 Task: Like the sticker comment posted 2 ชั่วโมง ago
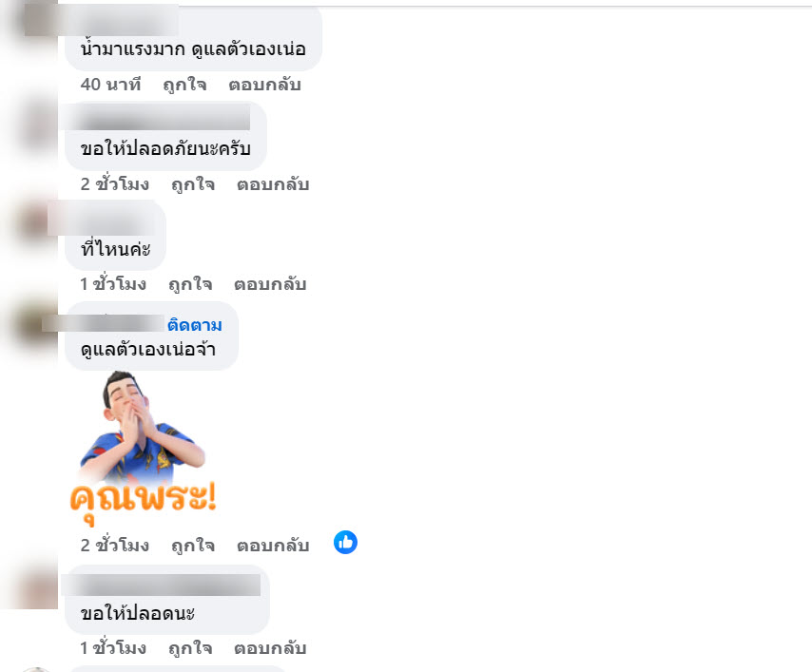click(193, 546)
